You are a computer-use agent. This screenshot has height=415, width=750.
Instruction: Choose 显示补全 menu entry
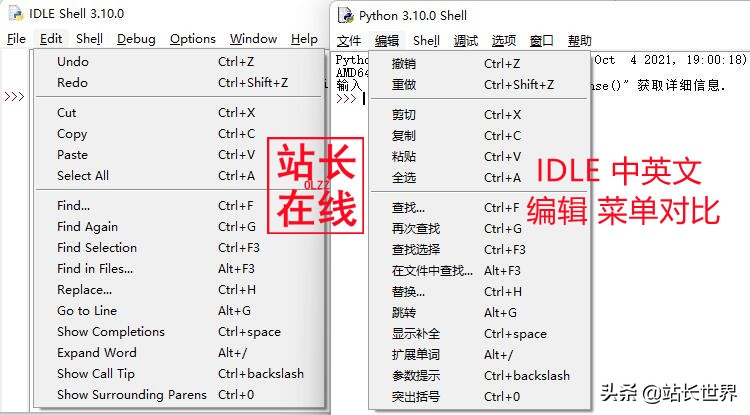pyautogui.click(x=479, y=334)
